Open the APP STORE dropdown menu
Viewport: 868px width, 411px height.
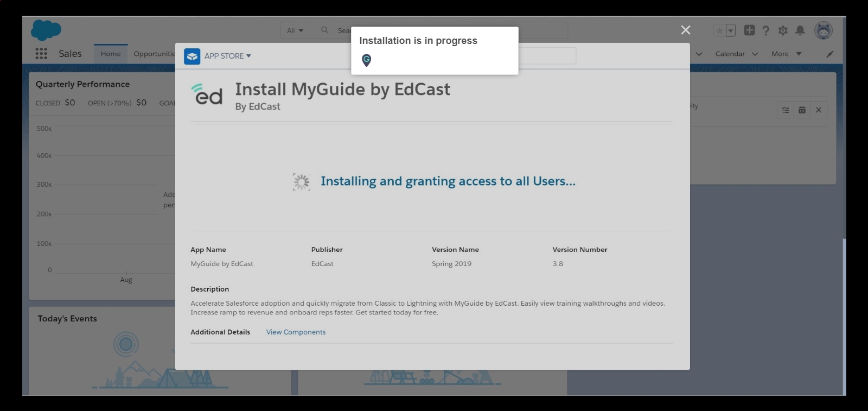228,56
